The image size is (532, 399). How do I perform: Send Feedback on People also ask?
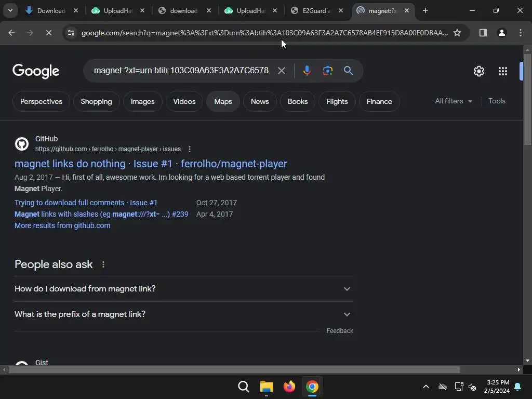[340, 331]
